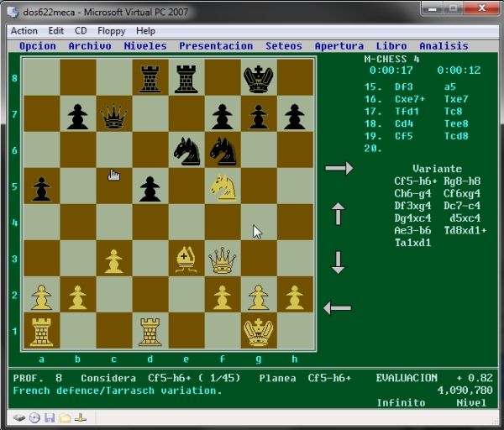Click the empty g4 square
504x430 pixels.
point(259,222)
